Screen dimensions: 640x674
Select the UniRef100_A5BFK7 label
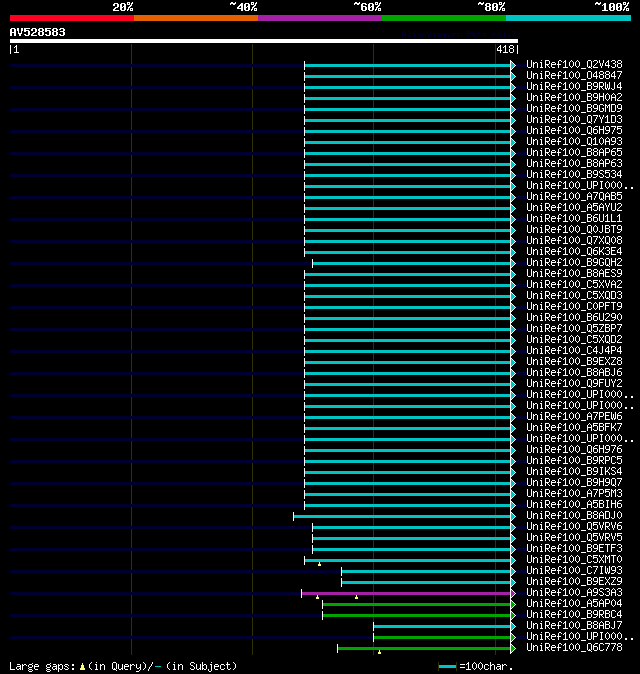click(574, 428)
